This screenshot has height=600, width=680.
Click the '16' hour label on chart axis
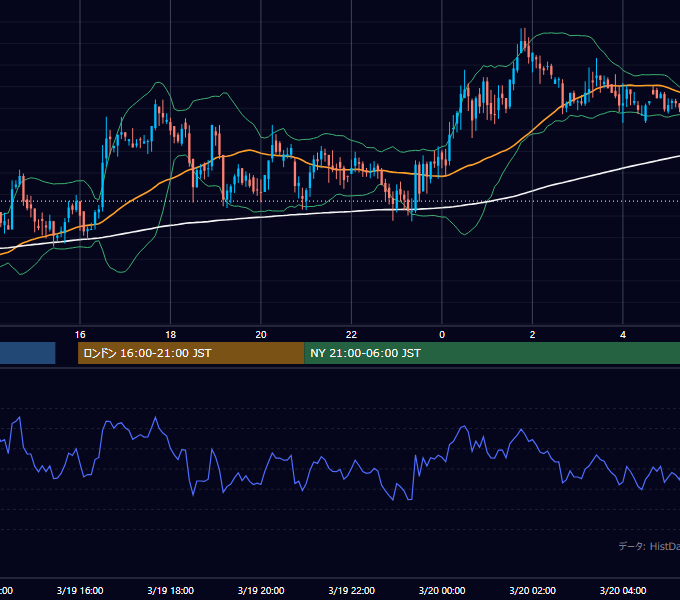[x=80, y=335]
